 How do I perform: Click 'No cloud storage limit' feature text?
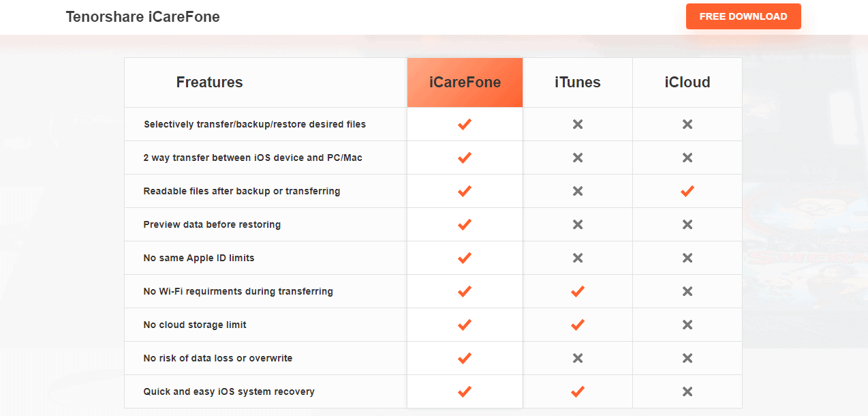point(195,325)
